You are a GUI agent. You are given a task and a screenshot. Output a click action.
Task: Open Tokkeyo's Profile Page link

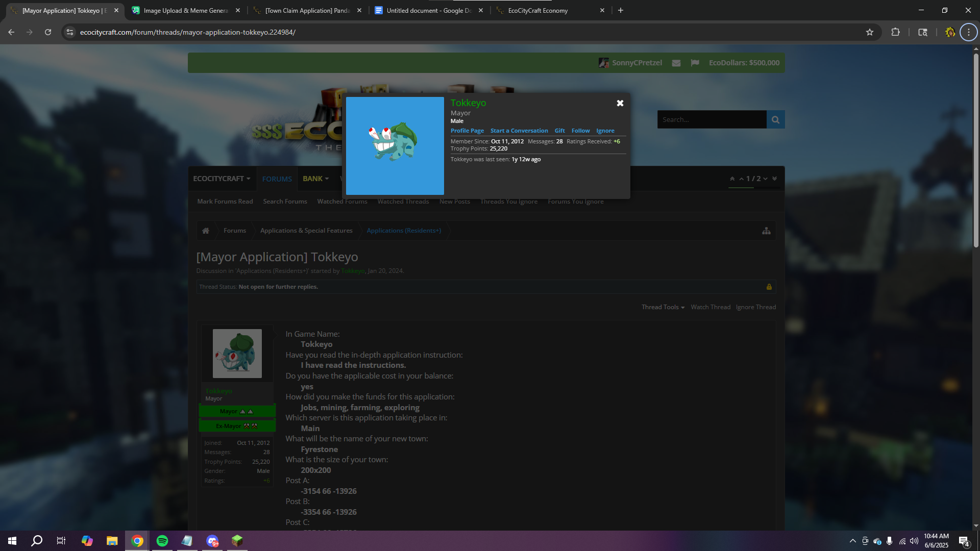[x=467, y=131]
